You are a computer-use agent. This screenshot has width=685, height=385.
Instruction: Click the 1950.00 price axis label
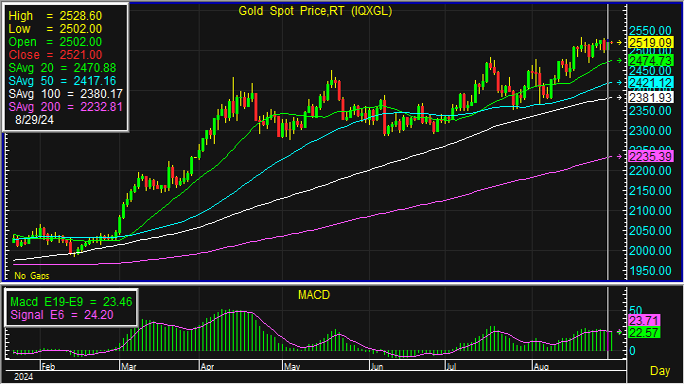pos(650,271)
